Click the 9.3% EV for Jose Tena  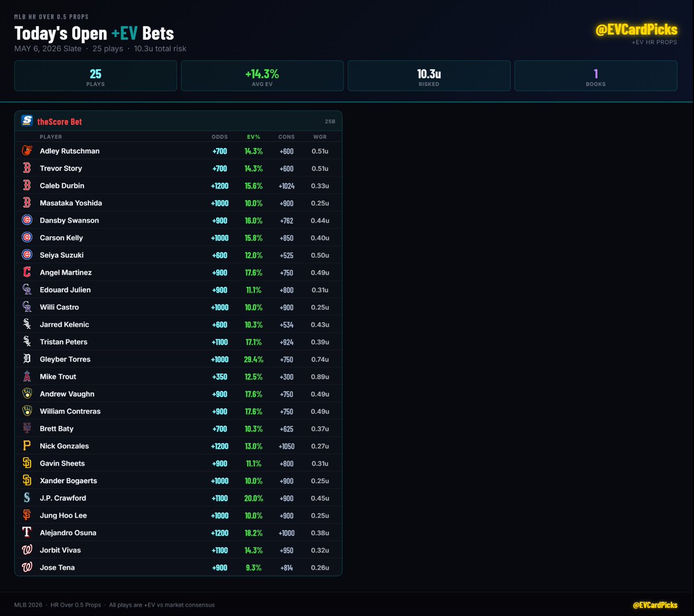(254, 567)
